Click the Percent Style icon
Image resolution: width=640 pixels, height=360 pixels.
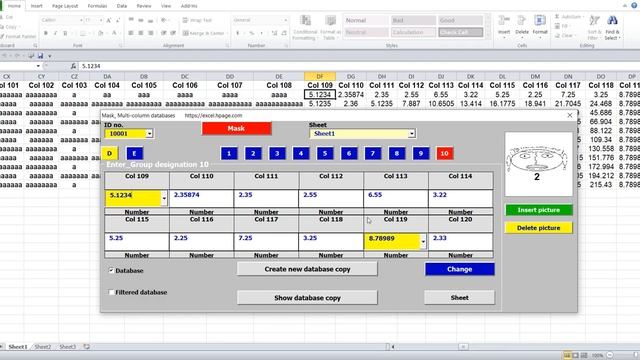point(252,33)
